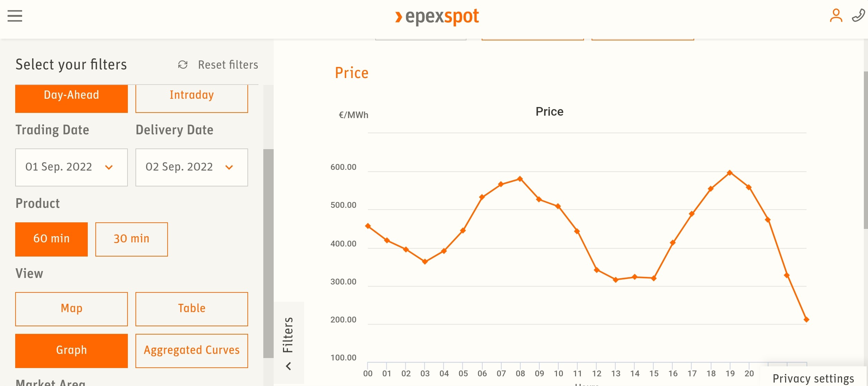868x386 pixels.
Task: Select the Aggregated Curves view
Action: pos(191,350)
